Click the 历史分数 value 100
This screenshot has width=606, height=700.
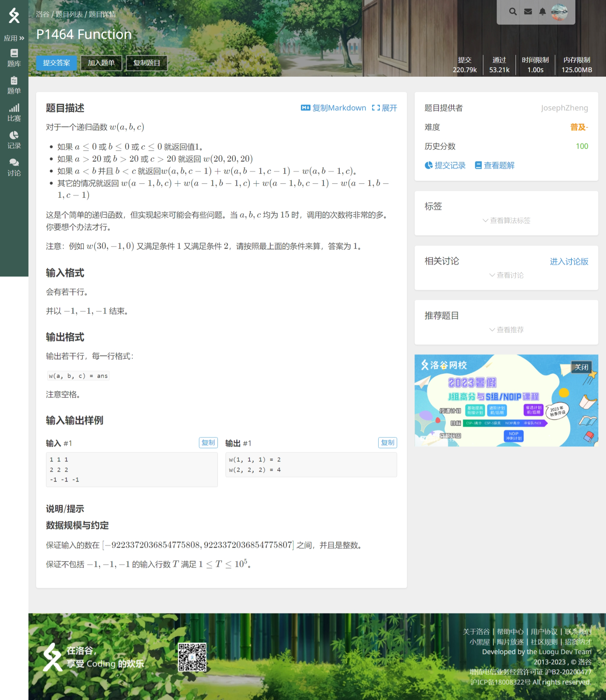point(582,146)
